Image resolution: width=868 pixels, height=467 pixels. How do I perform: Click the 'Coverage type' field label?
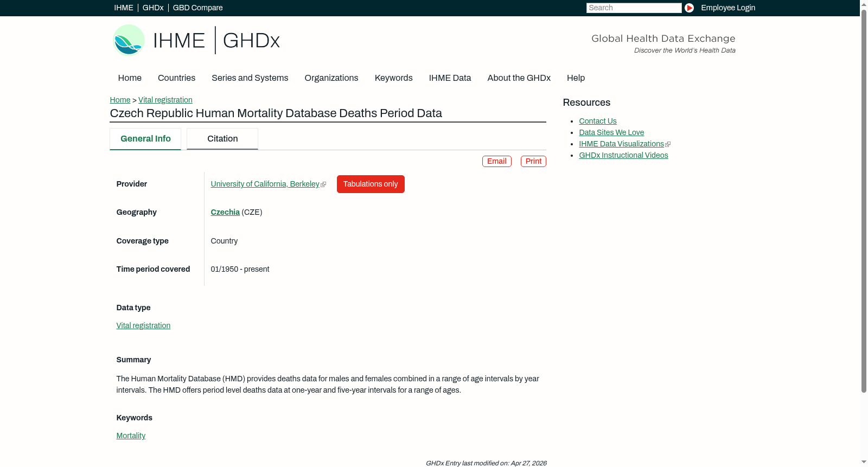143,241
